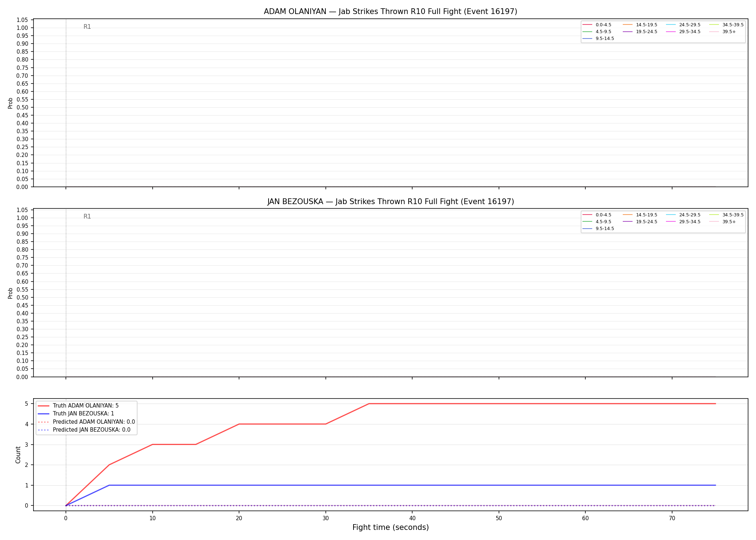Click the 19.5-24.5 legend entry in Adam Olaniyan chart
Image resolution: width=756 pixels, height=540 pixels.
tap(640, 32)
